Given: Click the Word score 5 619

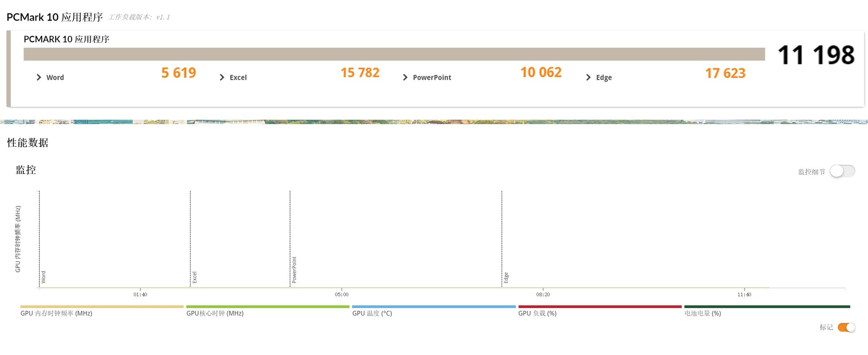Looking at the screenshot, I should point(178,73).
